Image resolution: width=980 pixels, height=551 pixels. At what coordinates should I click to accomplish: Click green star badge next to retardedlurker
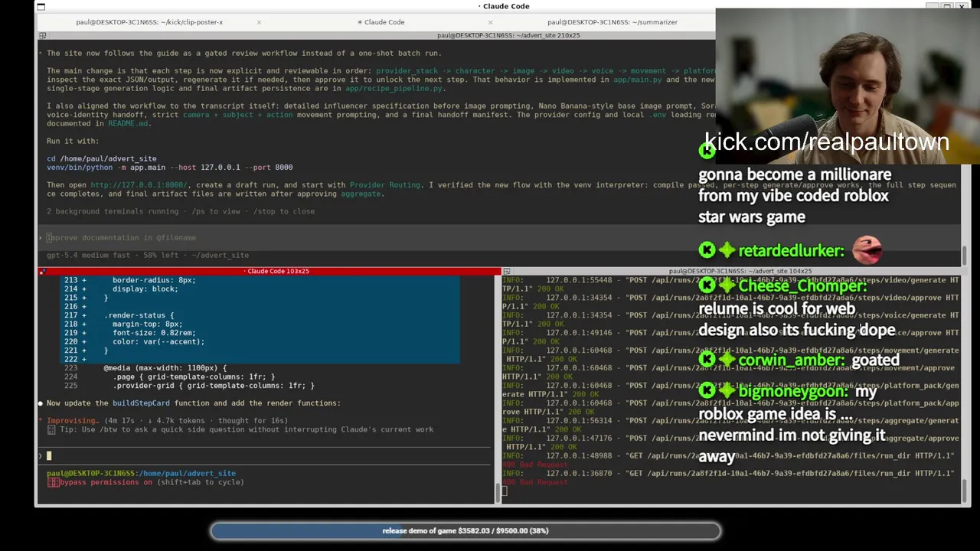pyautogui.click(x=727, y=250)
